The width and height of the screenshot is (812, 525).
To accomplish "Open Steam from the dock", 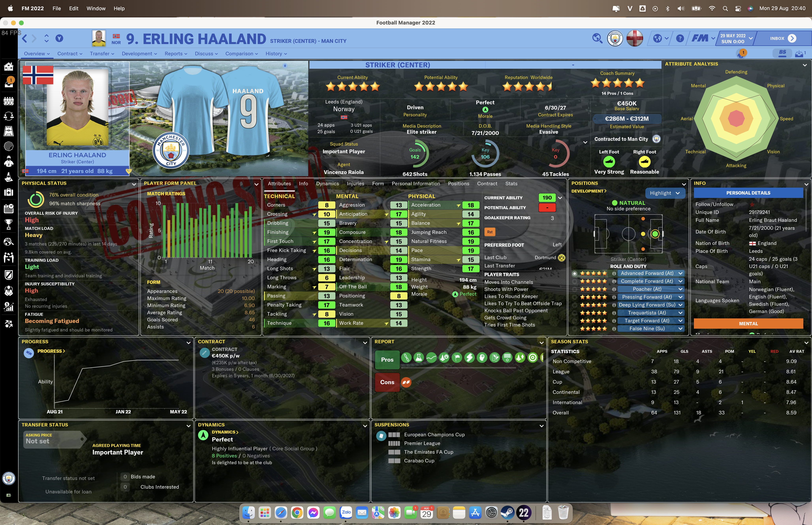I will pos(507,512).
